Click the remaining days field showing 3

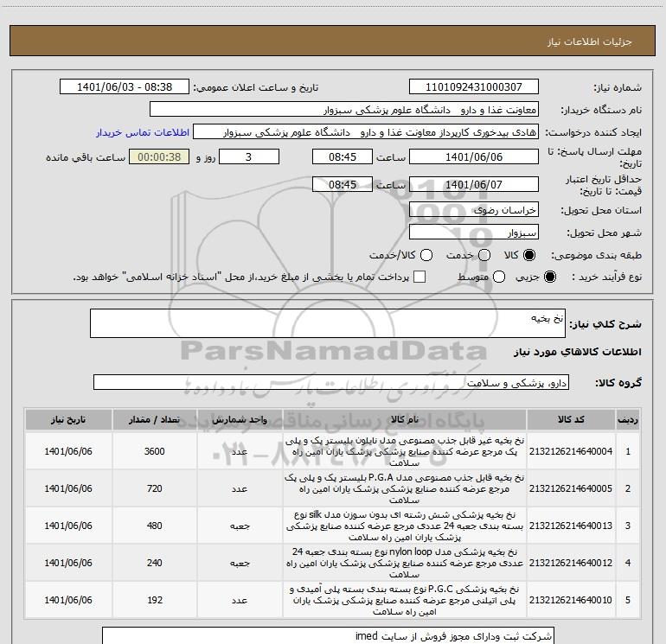[249, 156]
